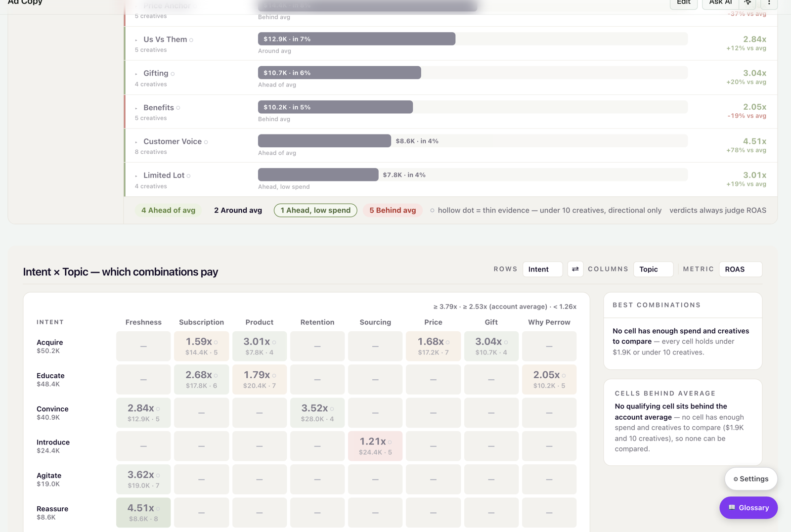Click the hollow dot next to Limited Lot
This screenshot has width=791, height=532.
[x=188, y=176]
